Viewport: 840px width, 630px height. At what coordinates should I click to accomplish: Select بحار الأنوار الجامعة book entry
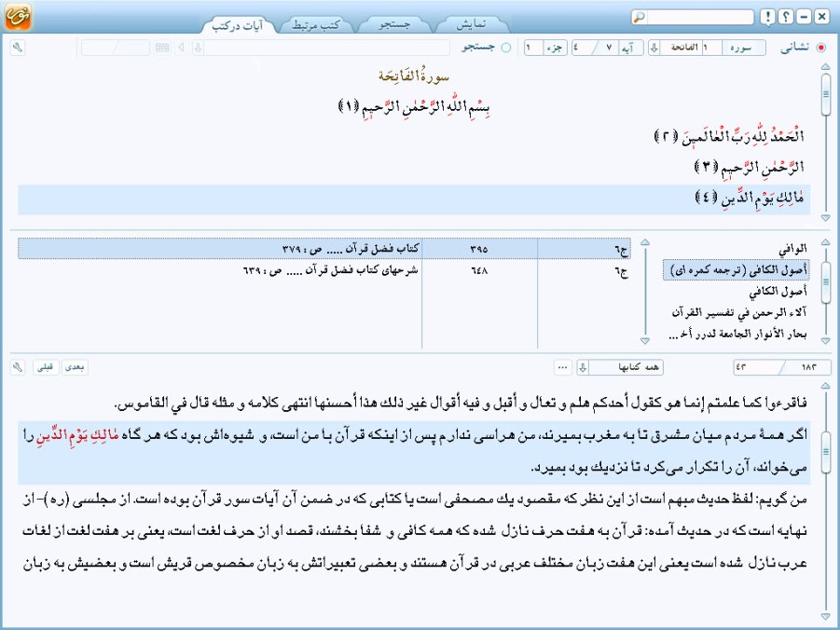point(737,335)
